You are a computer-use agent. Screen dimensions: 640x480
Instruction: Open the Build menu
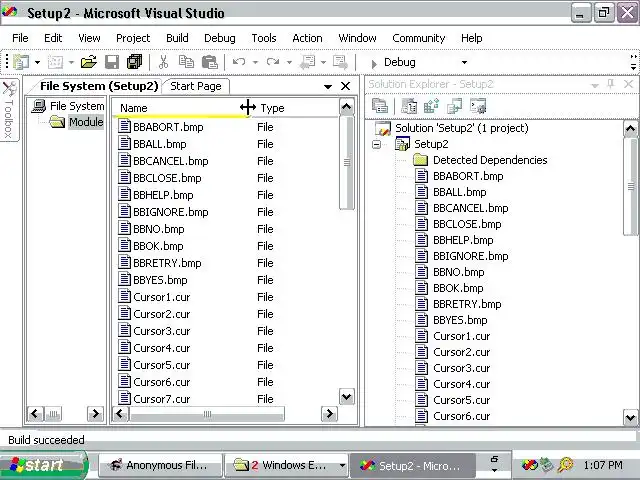pos(177,38)
